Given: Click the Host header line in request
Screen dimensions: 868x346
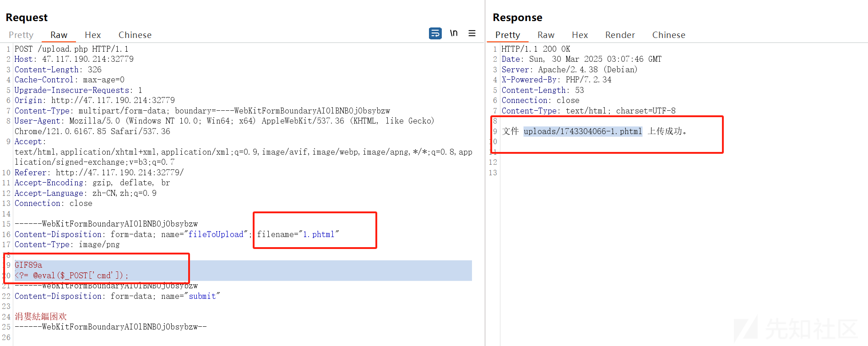Looking at the screenshot, I should coord(74,59).
